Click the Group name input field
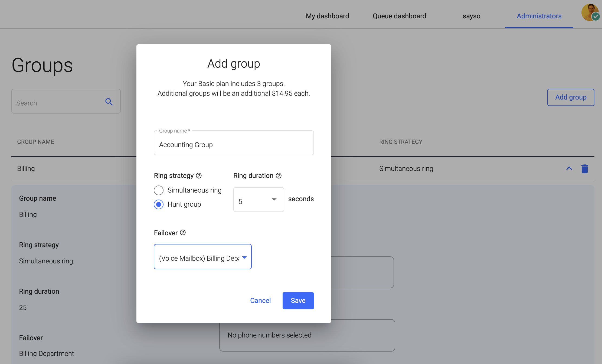Image resolution: width=602 pixels, height=364 pixels. coord(234,144)
